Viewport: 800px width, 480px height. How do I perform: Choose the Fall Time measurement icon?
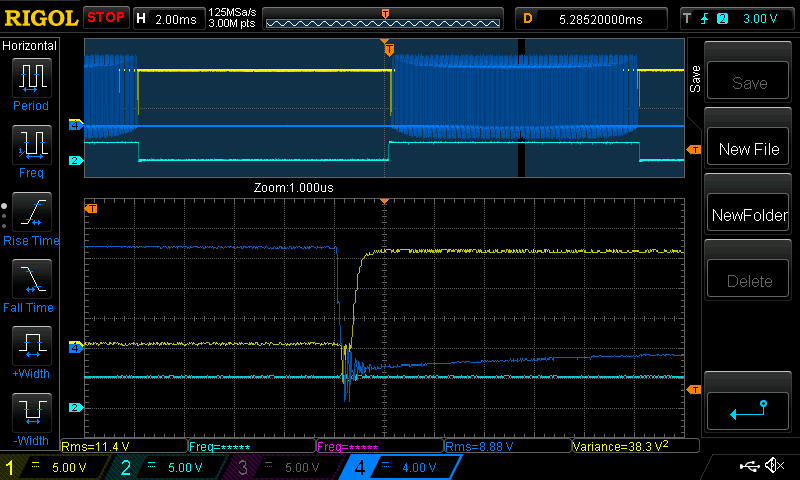[x=31, y=279]
